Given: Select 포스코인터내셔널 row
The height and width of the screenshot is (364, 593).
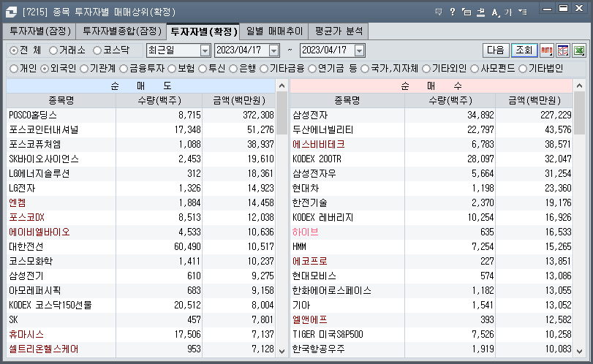Looking at the screenshot, I should (x=141, y=129).
